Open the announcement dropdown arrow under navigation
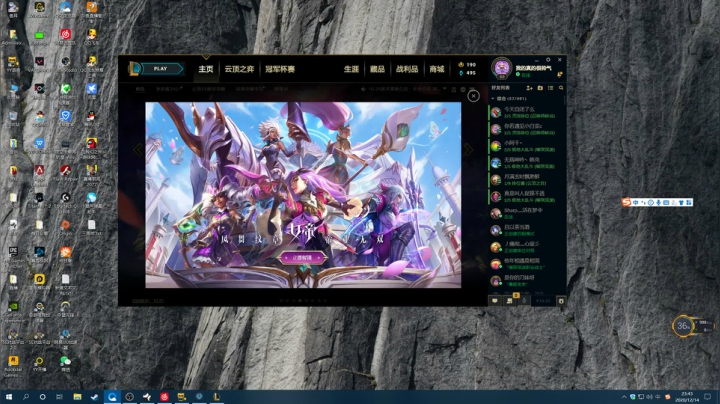 pyautogui.click(x=444, y=89)
